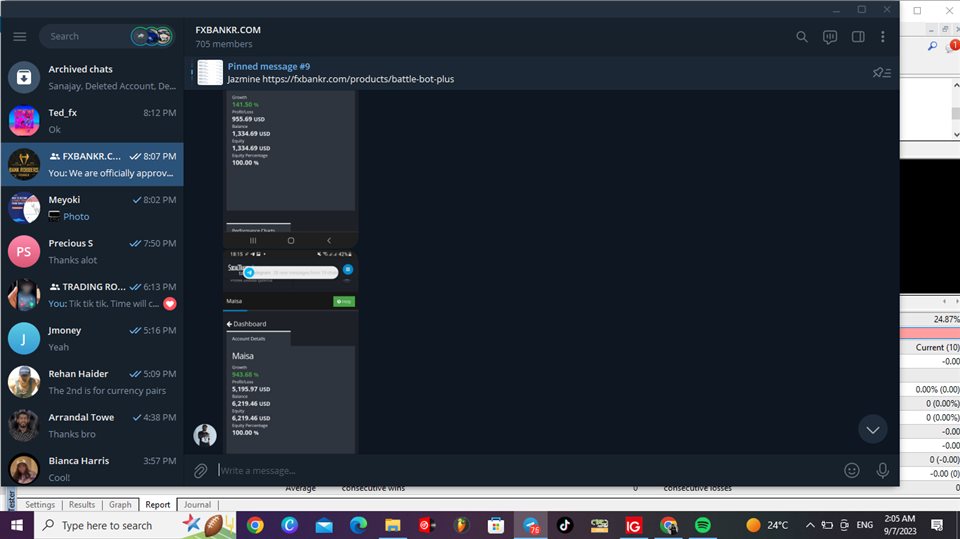The image size is (960, 539).
Task: Open the clock showing 2:05 AM
Action: pos(899,525)
